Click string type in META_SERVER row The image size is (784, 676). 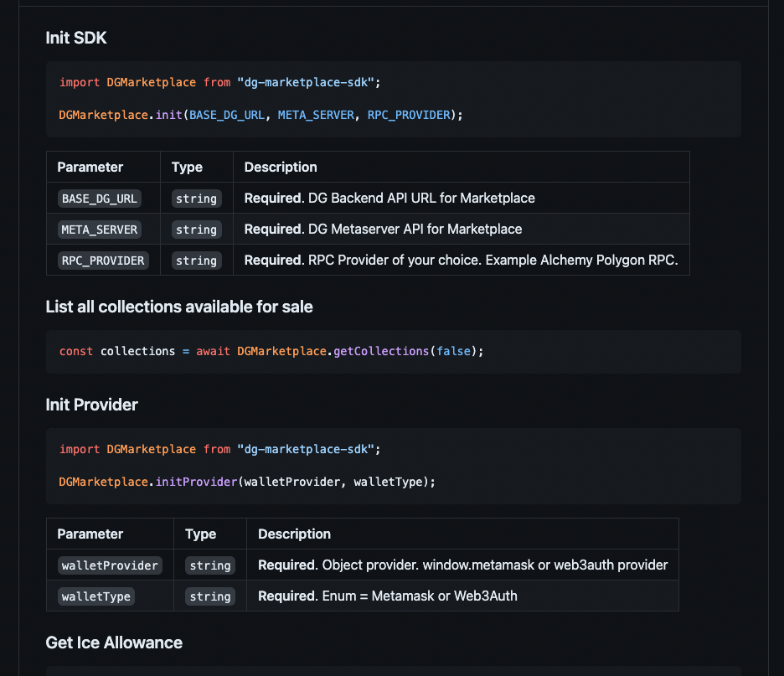(x=197, y=230)
